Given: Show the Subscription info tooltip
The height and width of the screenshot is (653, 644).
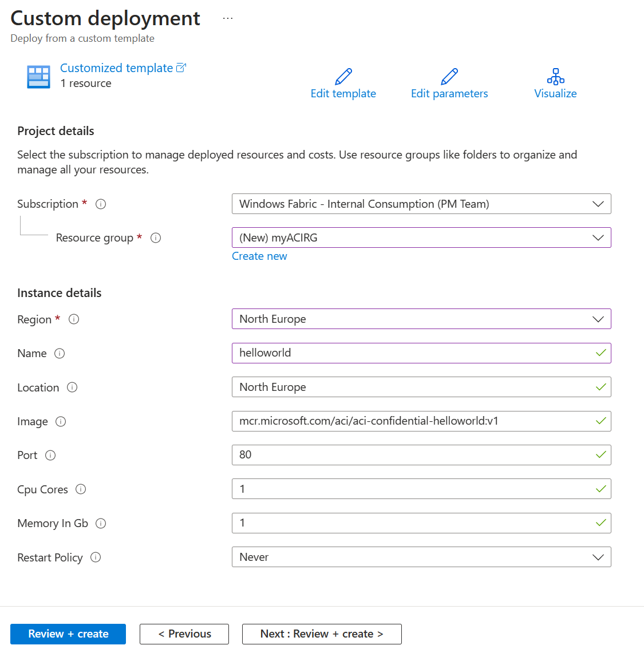Looking at the screenshot, I should point(101,204).
